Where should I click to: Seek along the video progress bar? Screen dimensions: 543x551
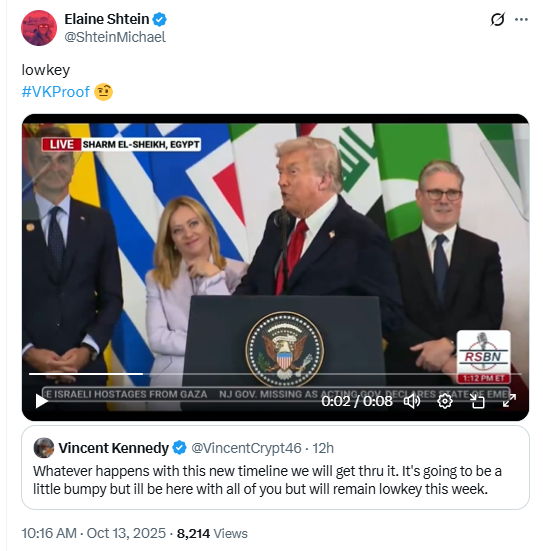tap(275, 374)
